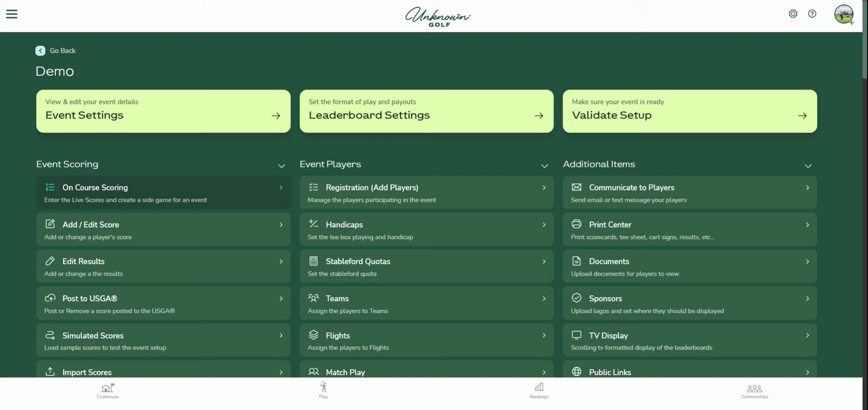Click the 'Edit Results' label
This screenshot has height=410, width=868.
pyautogui.click(x=84, y=261)
